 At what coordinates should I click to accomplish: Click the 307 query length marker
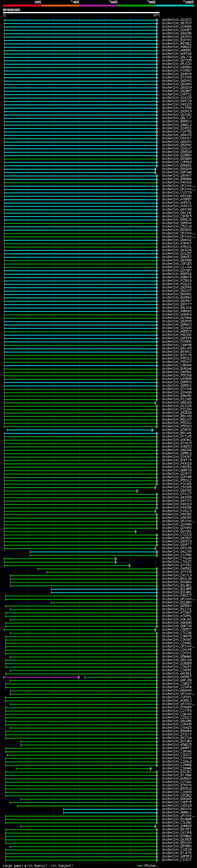[155, 15]
